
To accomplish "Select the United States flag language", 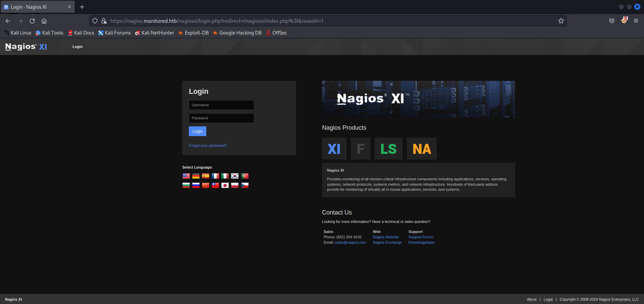I will [x=186, y=176].
